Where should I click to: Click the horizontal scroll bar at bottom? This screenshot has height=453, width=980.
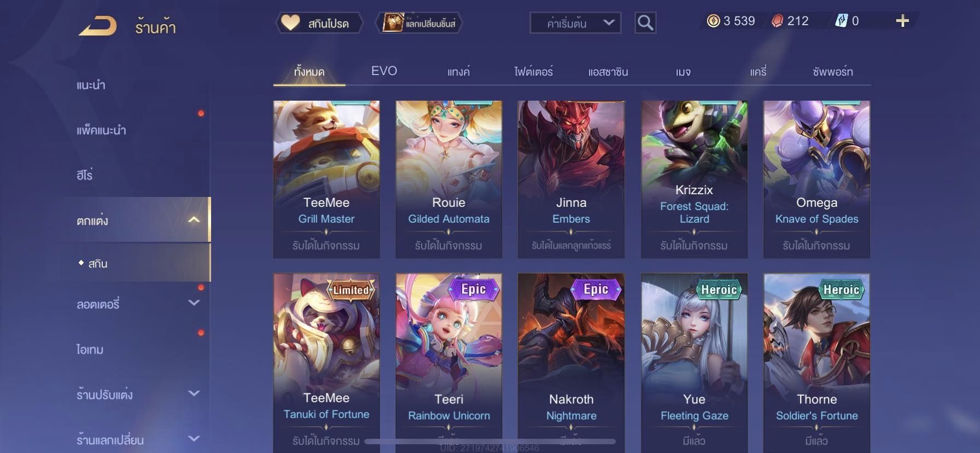(x=490, y=442)
